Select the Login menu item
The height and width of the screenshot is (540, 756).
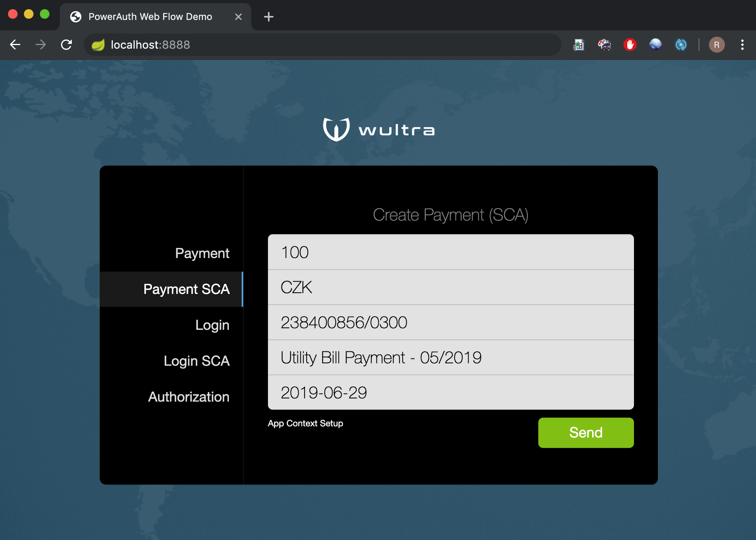click(212, 325)
